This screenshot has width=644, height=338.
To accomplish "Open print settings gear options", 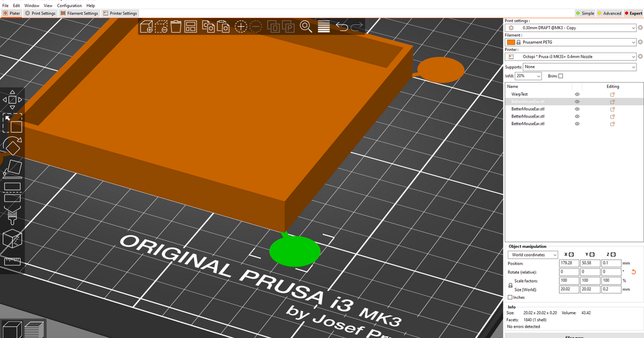I will (640, 27).
